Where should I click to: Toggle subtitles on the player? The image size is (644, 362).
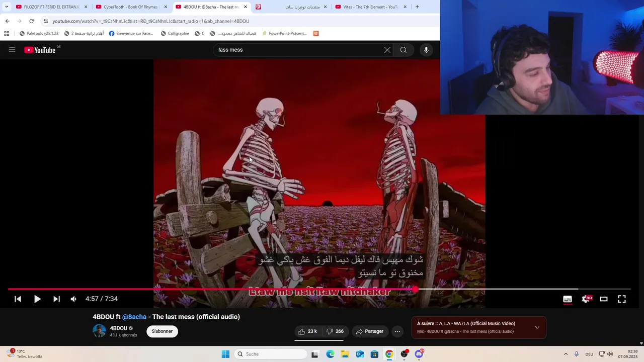(x=568, y=299)
